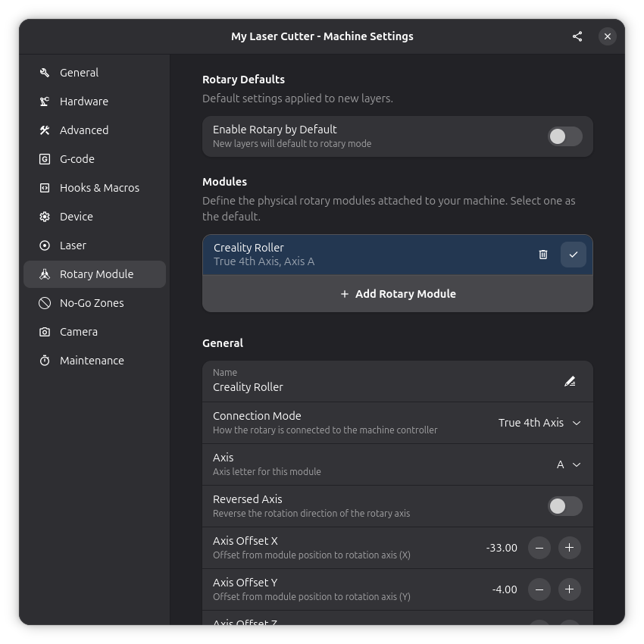Open the General settings page
Screen dimensions: 644x644
tap(95, 73)
